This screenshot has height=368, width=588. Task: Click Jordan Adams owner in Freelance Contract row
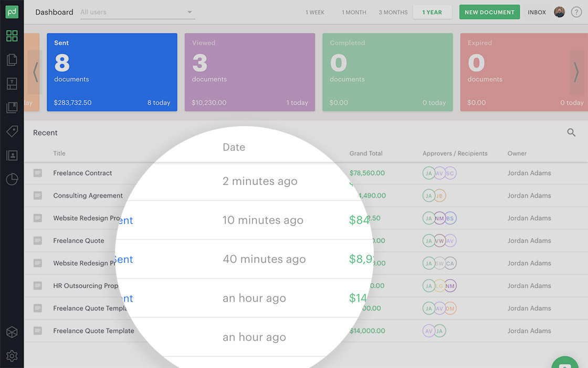[529, 173]
